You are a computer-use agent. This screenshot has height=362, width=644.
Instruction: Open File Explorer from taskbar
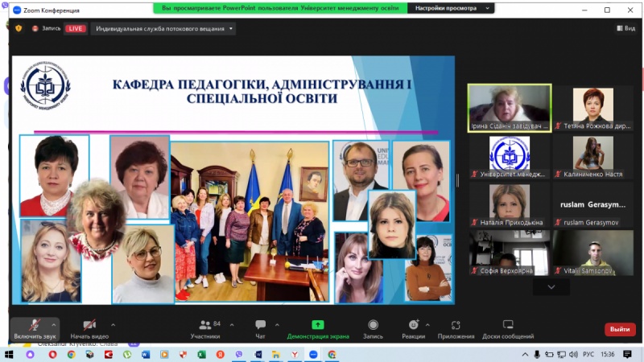276,354
